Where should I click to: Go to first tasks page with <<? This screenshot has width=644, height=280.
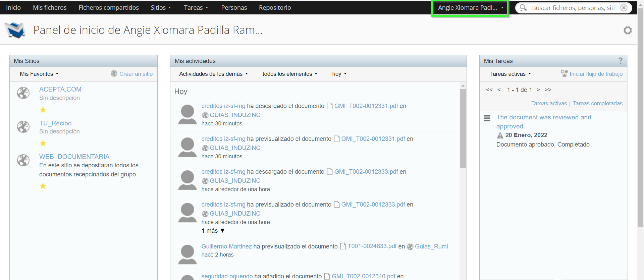[x=489, y=90]
